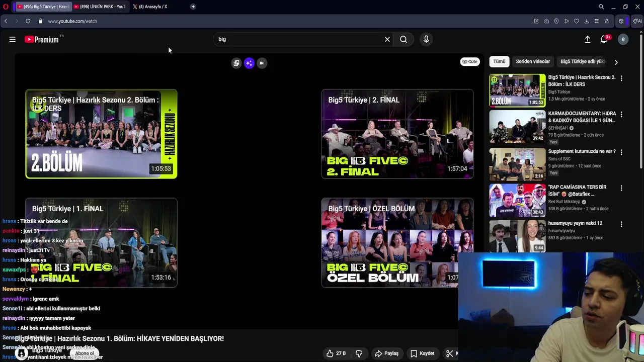The width and height of the screenshot is (644, 362).
Task: Open the page edit/note icon in address bar
Action: point(536,21)
